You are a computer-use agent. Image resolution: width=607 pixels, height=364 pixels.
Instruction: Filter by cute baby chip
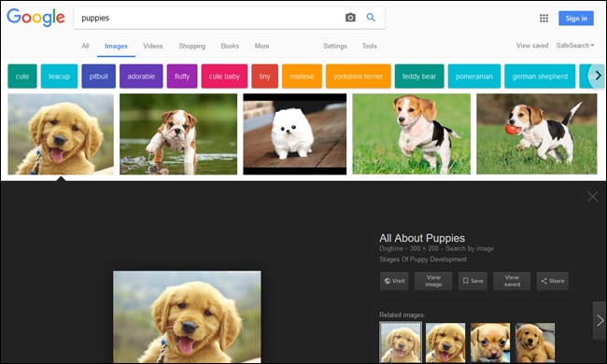point(224,77)
